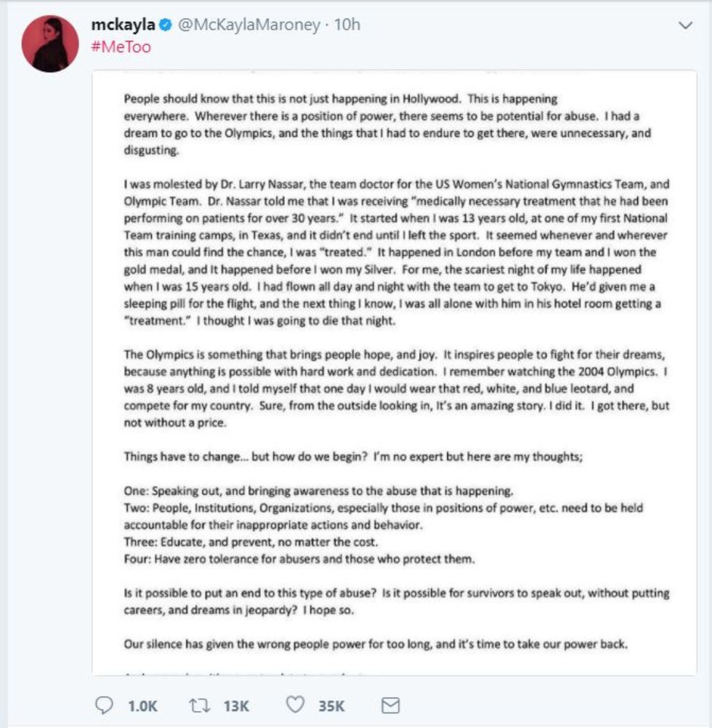The width and height of the screenshot is (712, 728).
Task: Click the blue verified badge
Action: (166, 25)
